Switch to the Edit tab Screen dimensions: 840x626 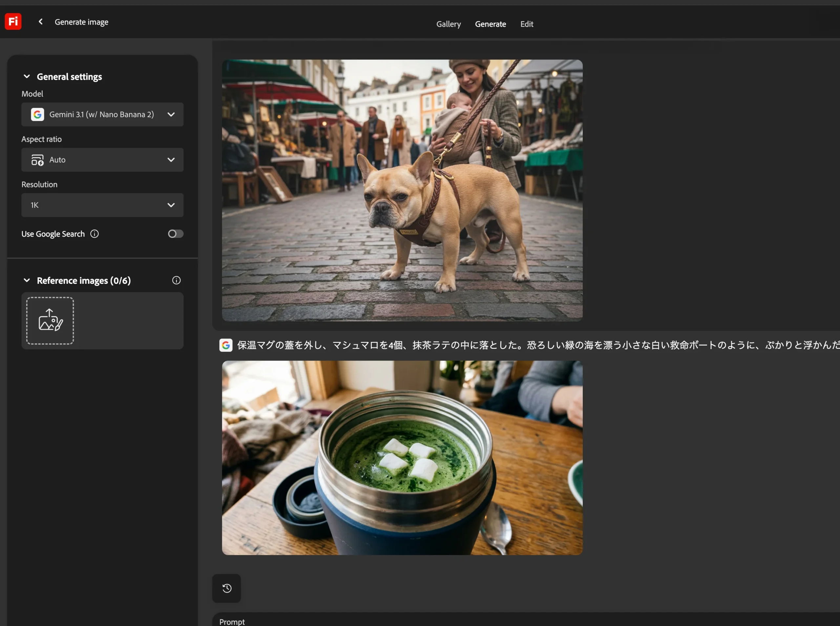coord(527,24)
